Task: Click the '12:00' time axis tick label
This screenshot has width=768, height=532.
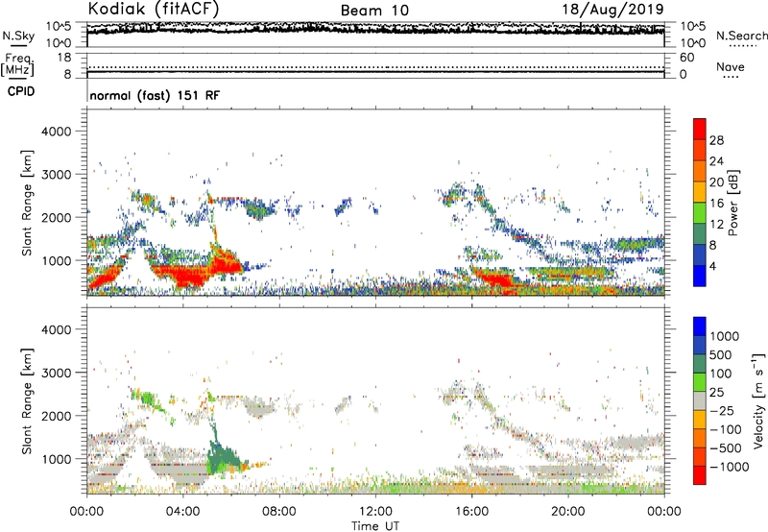Action: [x=375, y=512]
